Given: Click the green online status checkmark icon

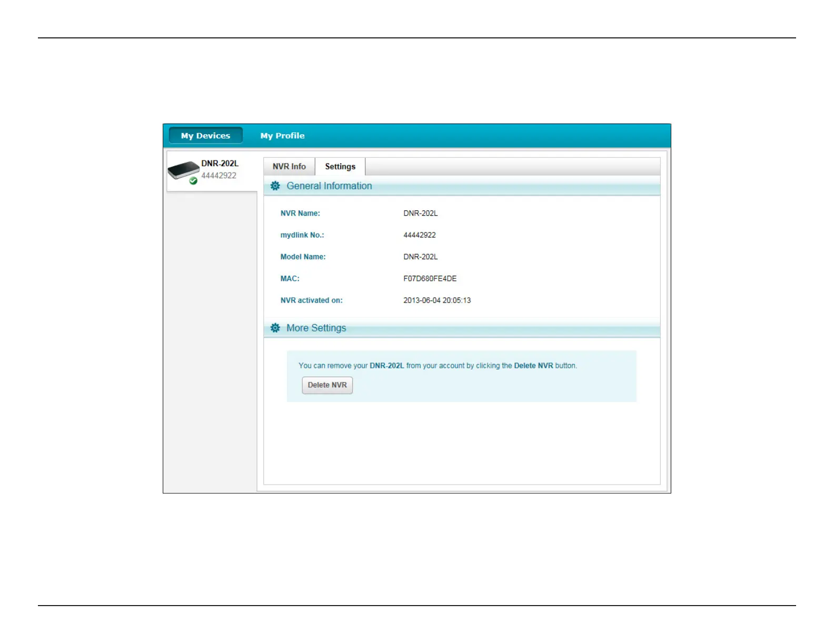Looking at the screenshot, I should tap(193, 180).
